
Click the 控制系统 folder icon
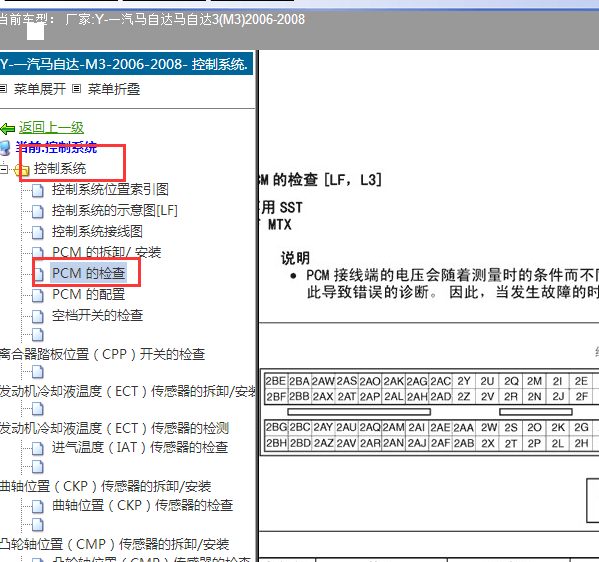pyautogui.click(x=22, y=170)
